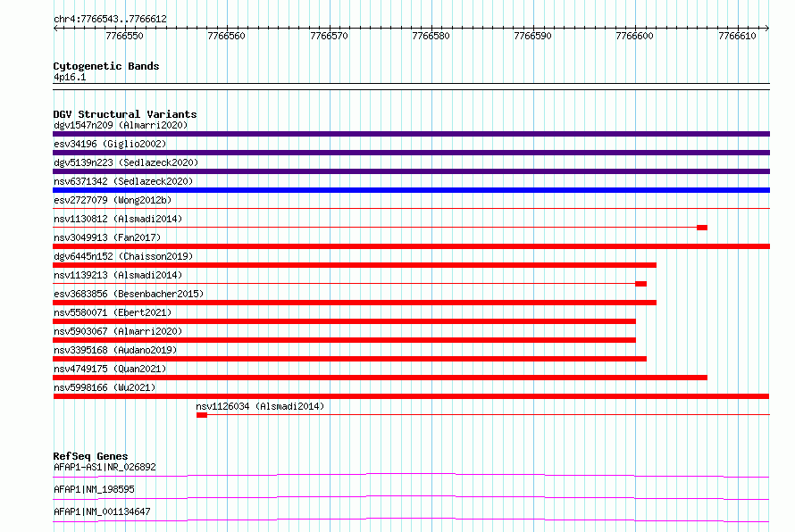Open variant dgv5139n223 (Sedlazeck2020) label
The height and width of the screenshot is (532, 795).
pyautogui.click(x=126, y=162)
